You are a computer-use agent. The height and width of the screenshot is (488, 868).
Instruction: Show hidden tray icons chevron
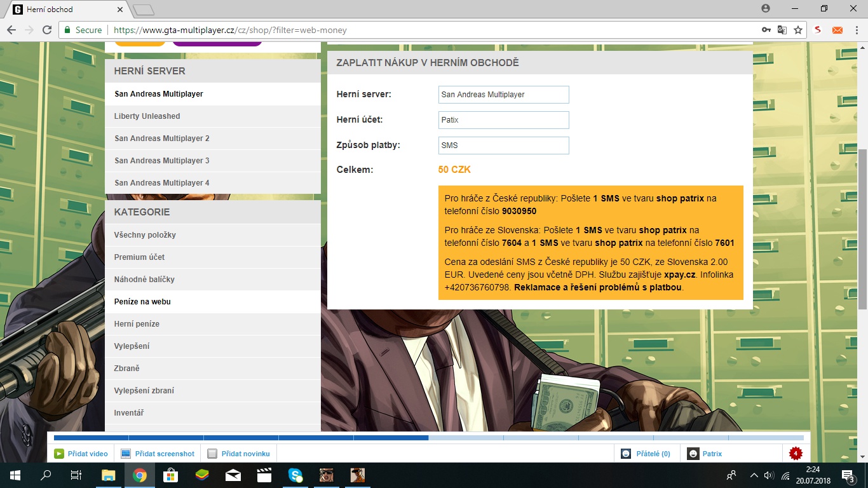(754, 475)
